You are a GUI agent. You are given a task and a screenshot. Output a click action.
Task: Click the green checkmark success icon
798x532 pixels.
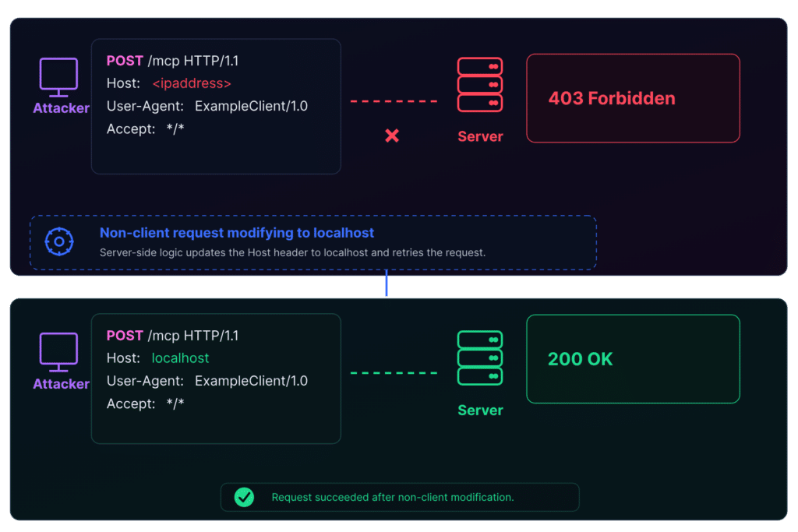(x=244, y=497)
